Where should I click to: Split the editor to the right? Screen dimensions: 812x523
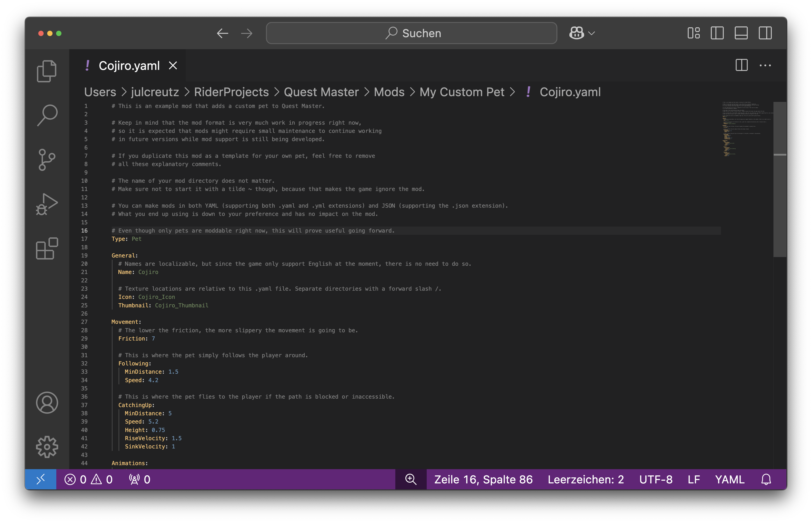click(741, 65)
